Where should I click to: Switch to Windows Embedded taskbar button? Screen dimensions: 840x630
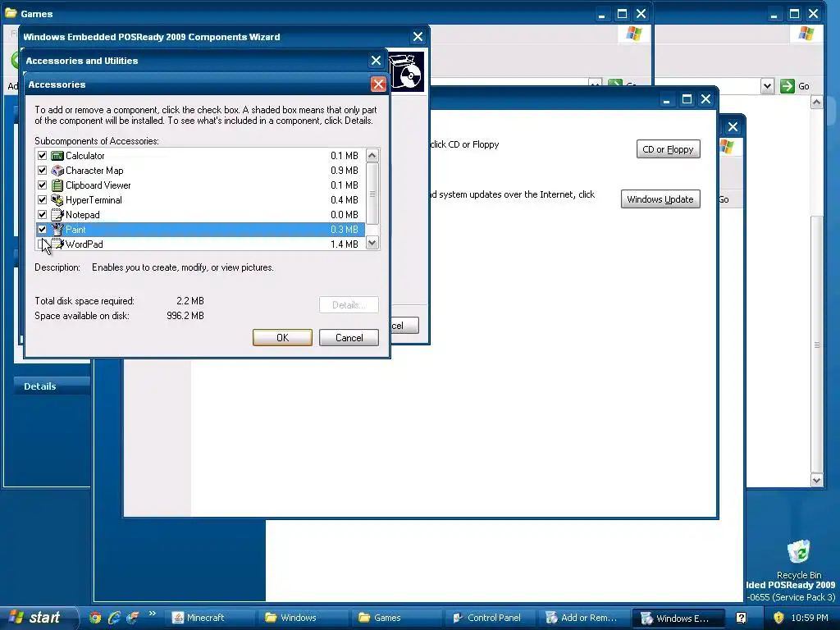[x=678, y=619]
